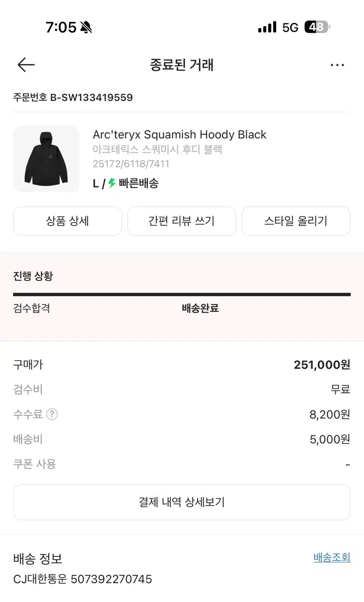Tap order number B-SW133419559
Viewport: 364px width, 602px height.
click(91, 98)
